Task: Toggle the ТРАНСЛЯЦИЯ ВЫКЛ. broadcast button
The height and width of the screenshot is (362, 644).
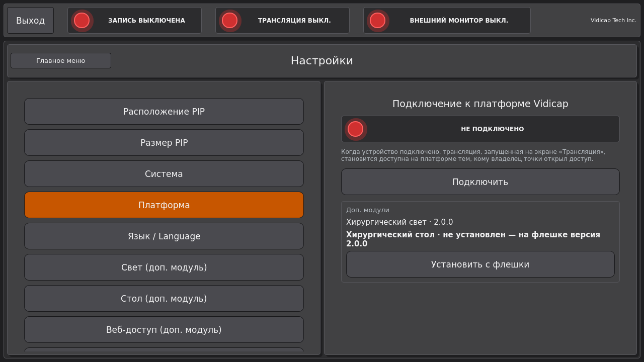Action: 282,20
